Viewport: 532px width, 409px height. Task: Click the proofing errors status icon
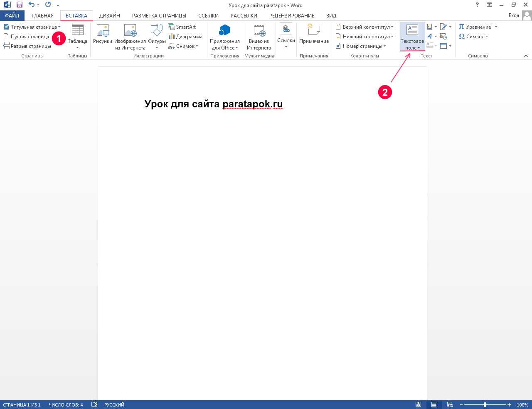(94, 405)
